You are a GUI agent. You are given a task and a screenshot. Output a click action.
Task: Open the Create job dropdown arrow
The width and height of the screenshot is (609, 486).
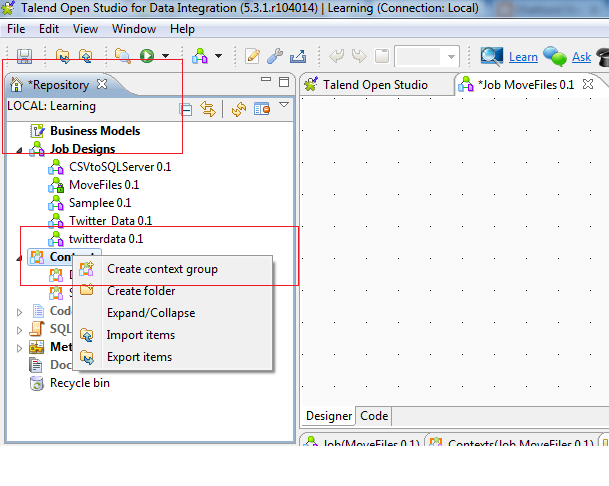[x=219, y=56]
